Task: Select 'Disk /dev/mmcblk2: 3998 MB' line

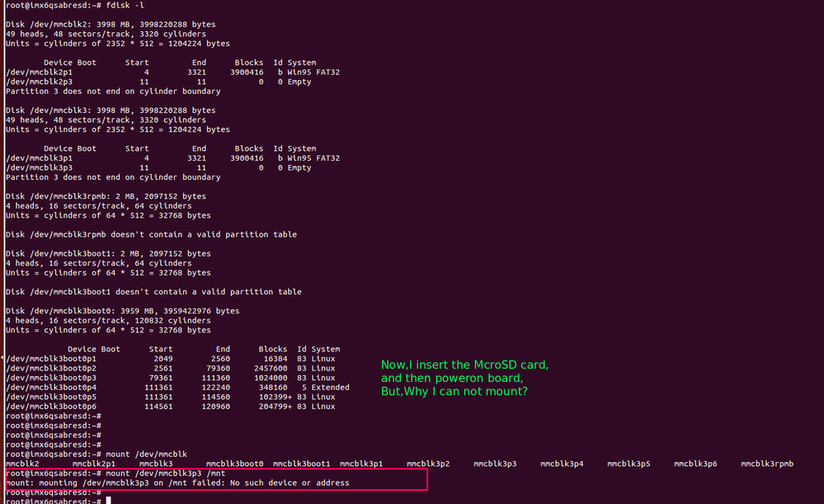Action: (x=111, y=24)
